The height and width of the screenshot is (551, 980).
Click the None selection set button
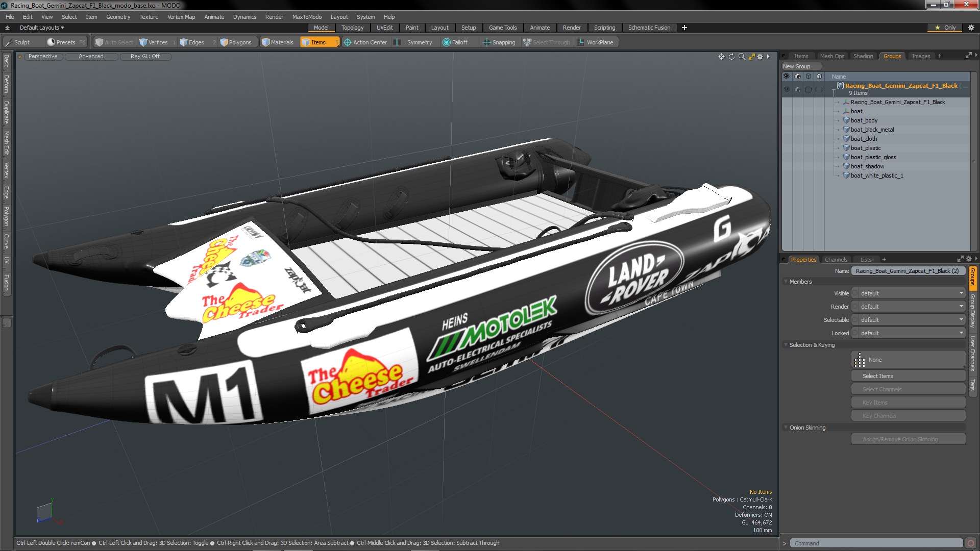click(x=909, y=360)
